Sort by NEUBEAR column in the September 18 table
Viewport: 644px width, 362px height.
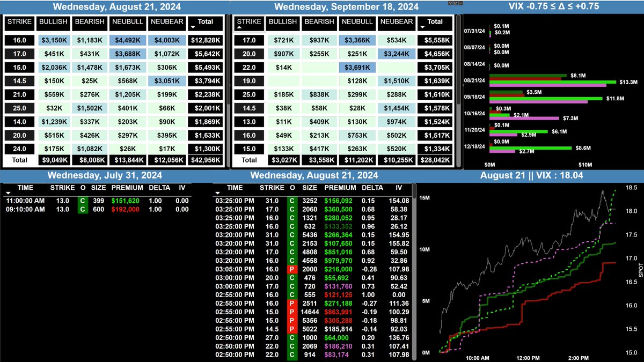tap(396, 22)
